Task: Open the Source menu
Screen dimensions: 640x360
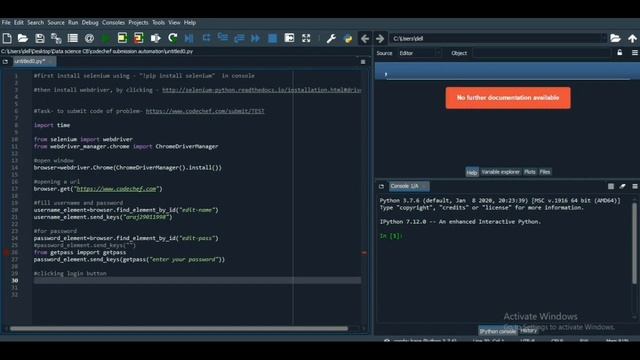Action: click(x=56, y=22)
